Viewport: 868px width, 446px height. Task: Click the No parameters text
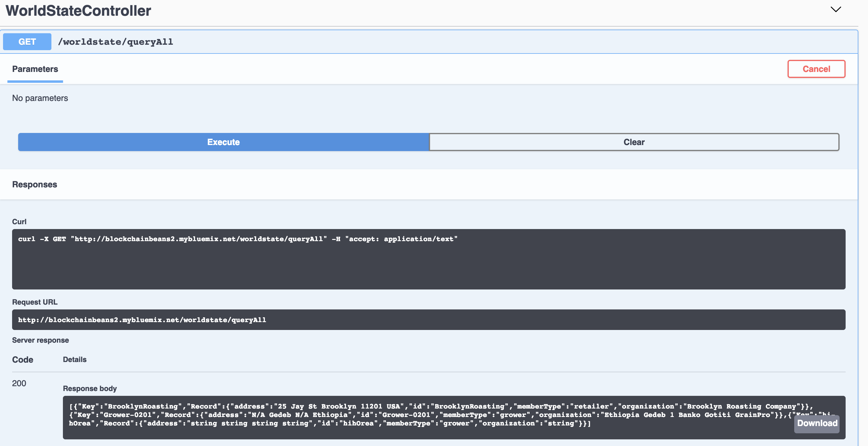pyautogui.click(x=40, y=98)
